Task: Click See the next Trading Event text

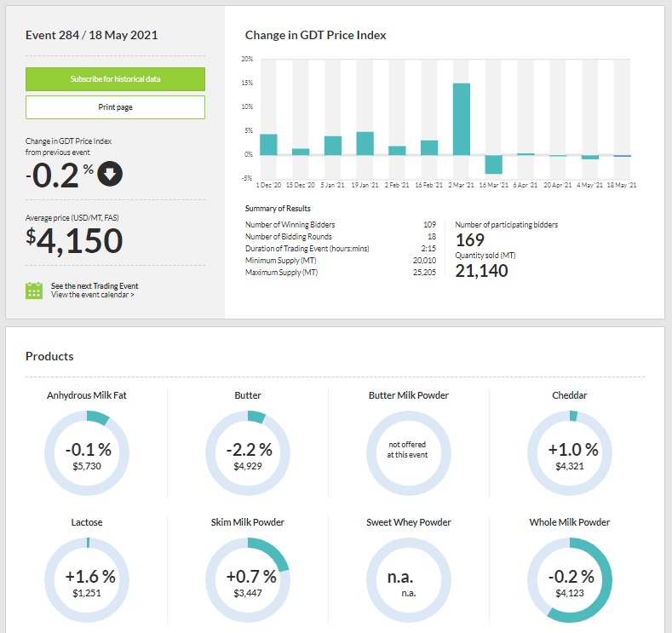Action: pos(95,285)
